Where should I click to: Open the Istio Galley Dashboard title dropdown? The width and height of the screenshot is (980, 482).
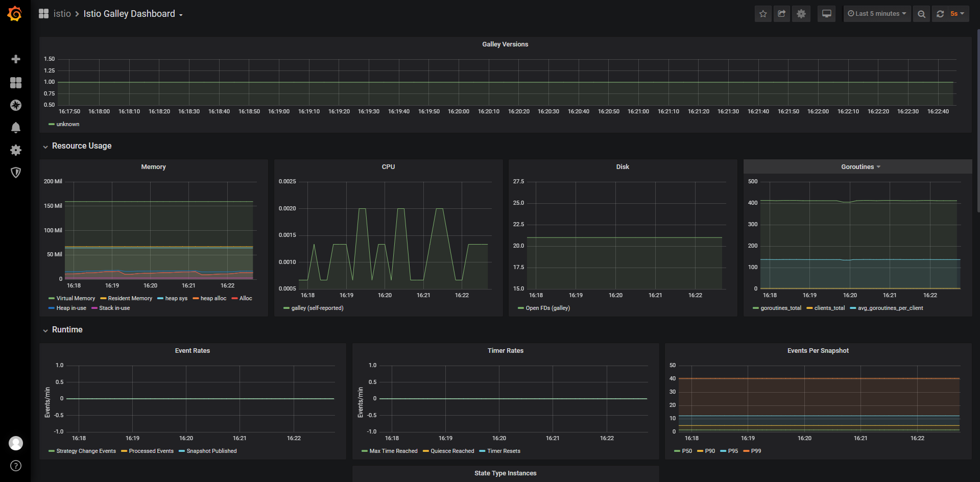point(133,14)
